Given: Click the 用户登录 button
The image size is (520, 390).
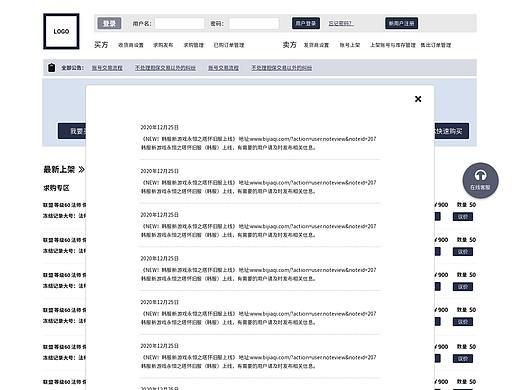Looking at the screenshot, I should tap(306, 23).
